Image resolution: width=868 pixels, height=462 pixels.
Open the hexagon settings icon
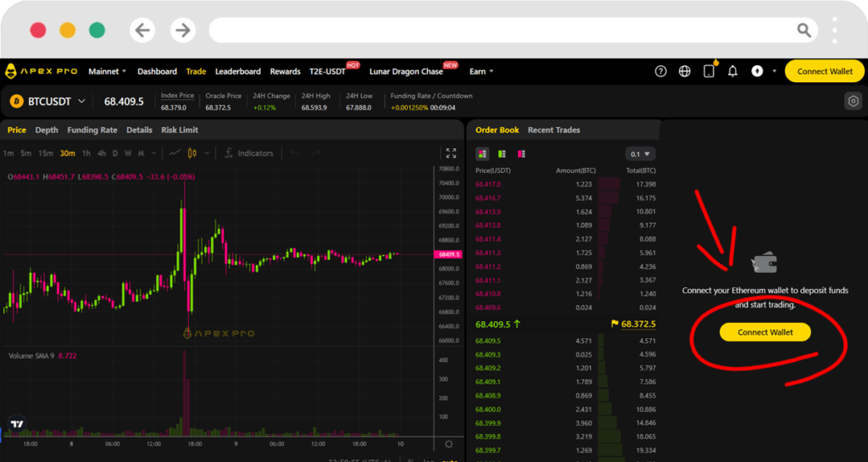(853, 102)
